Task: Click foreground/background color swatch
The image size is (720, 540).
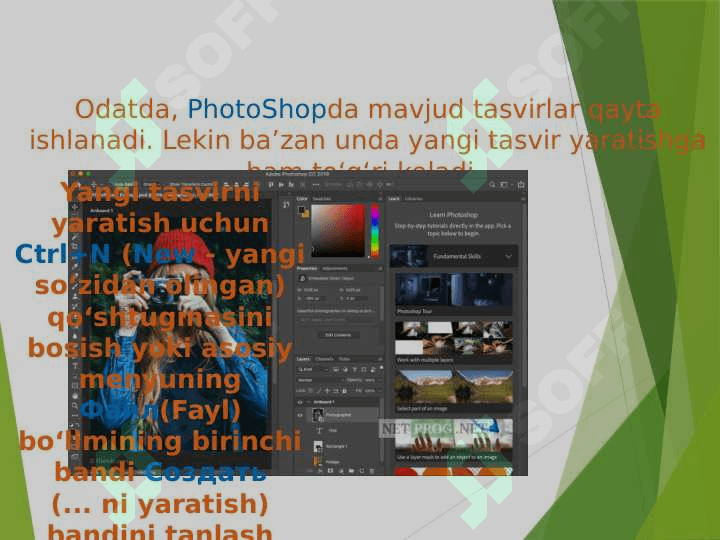Action: point(302,211)
